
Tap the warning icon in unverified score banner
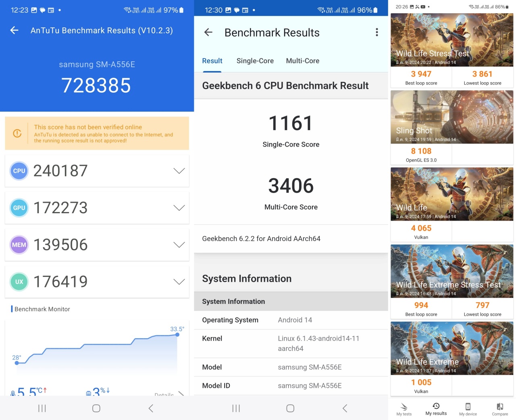17,133
